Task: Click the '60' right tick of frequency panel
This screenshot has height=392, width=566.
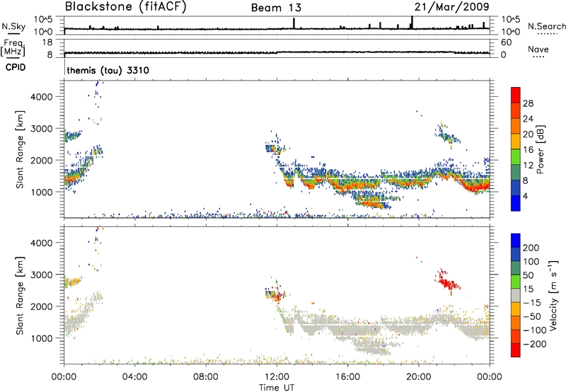Action: 506,42
